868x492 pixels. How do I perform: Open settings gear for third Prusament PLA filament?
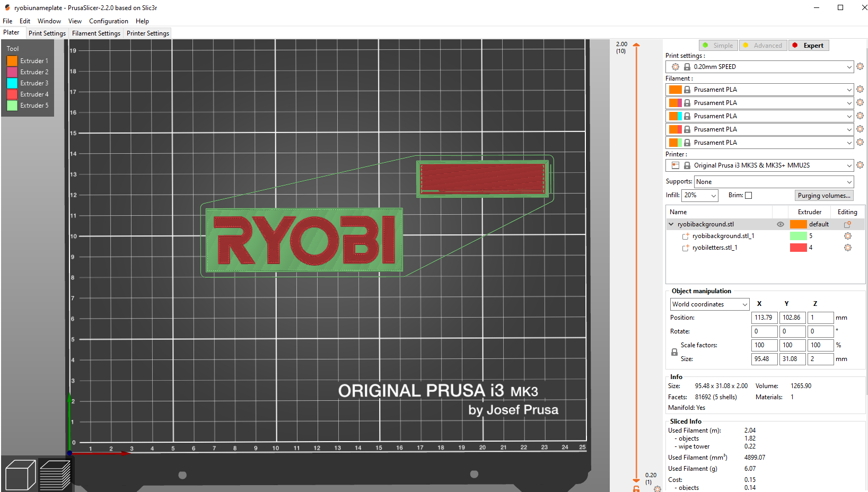860,116
